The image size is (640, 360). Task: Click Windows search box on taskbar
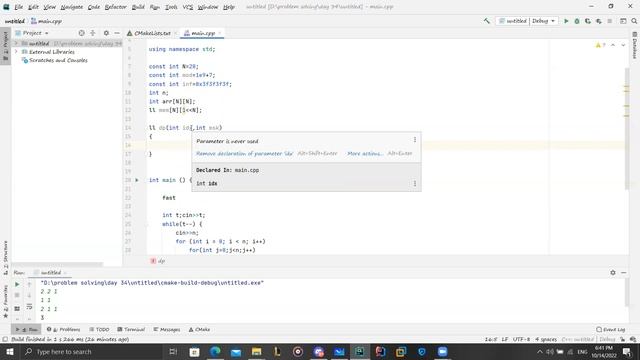click(91, 351)
